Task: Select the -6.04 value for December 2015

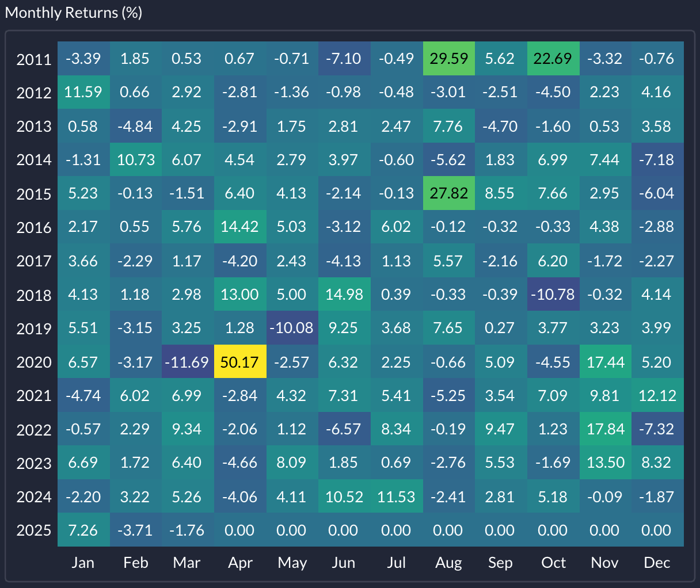Action: pos(657,193)
